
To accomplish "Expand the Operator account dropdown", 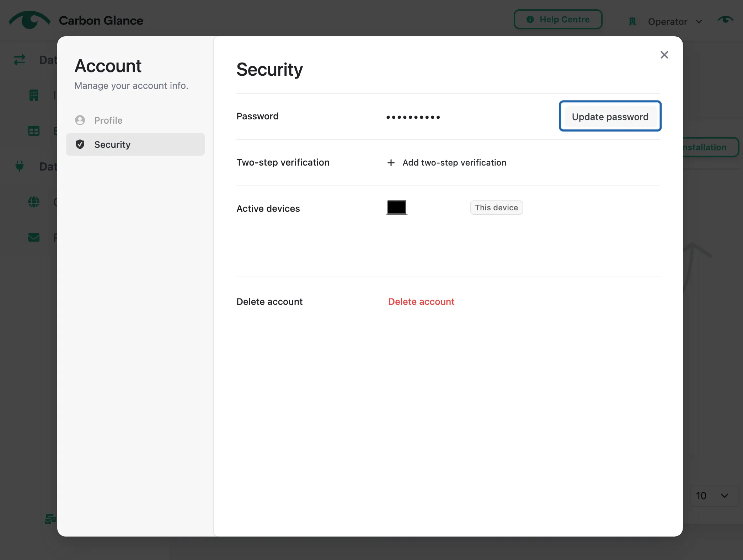I will coord(674,22).
